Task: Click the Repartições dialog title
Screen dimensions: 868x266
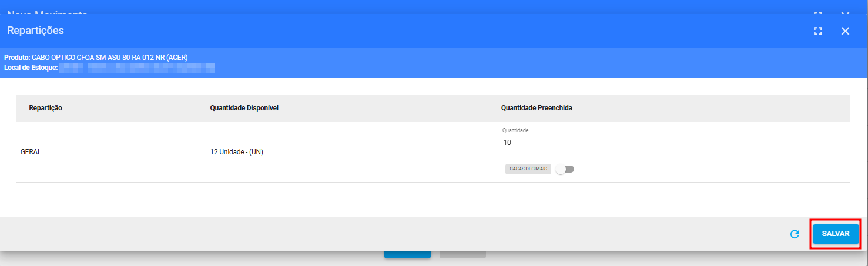Action: coord(35,31)
